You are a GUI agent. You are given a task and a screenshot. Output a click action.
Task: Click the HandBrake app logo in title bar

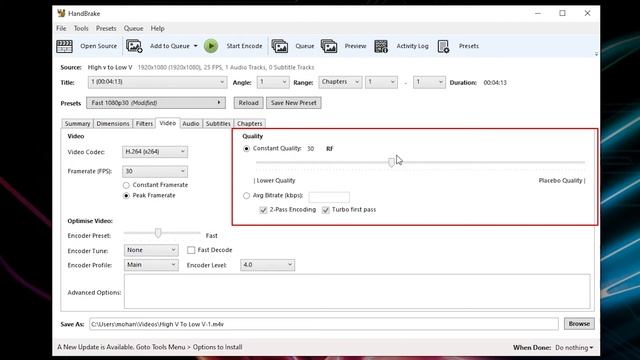[61, 13]
